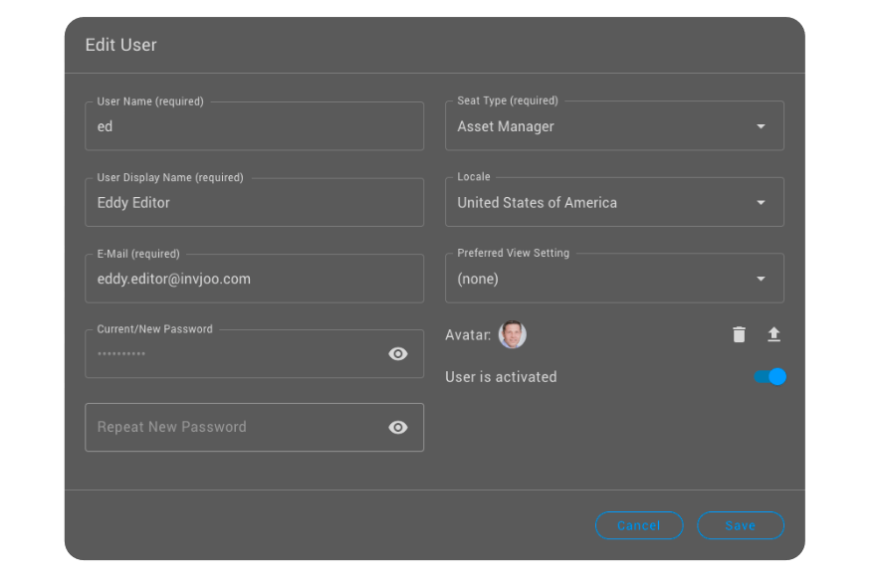Viewport: 882px width, 588px height.
Task: Click the User is activated slider control
Action: pyautogui.click(x=770, y=377)
